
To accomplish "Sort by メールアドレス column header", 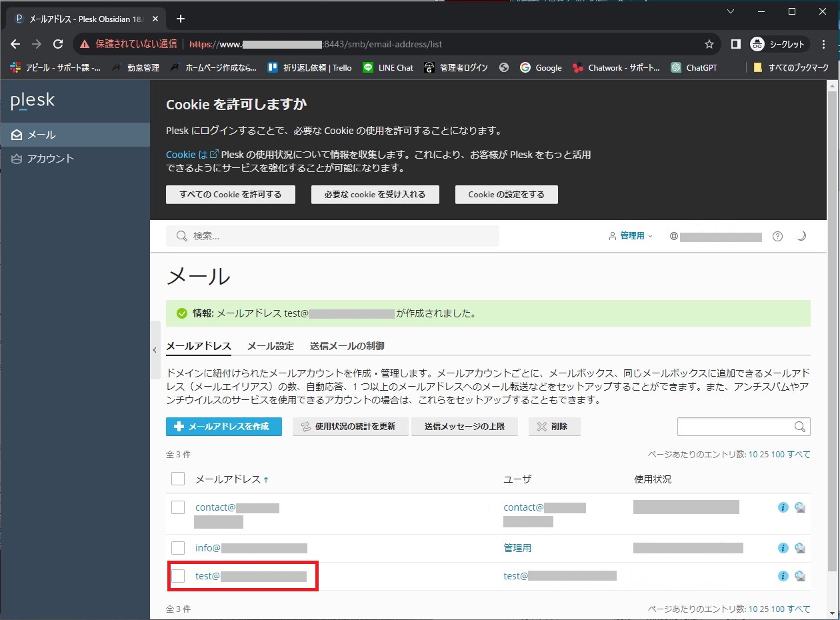I will tap(227, 479).
